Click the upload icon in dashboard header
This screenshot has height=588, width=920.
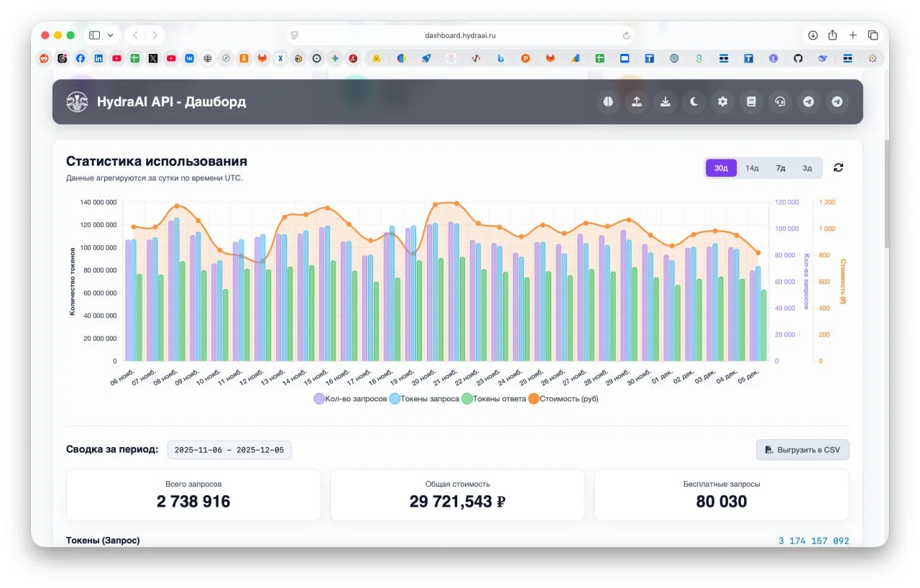[x=637, y=102]
